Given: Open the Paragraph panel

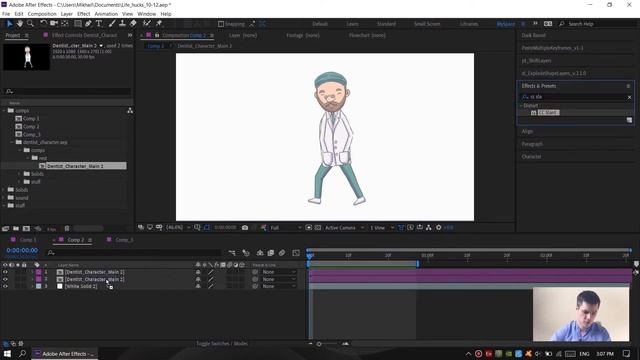Looking at the screenshot, I should (x=532, y=144).
